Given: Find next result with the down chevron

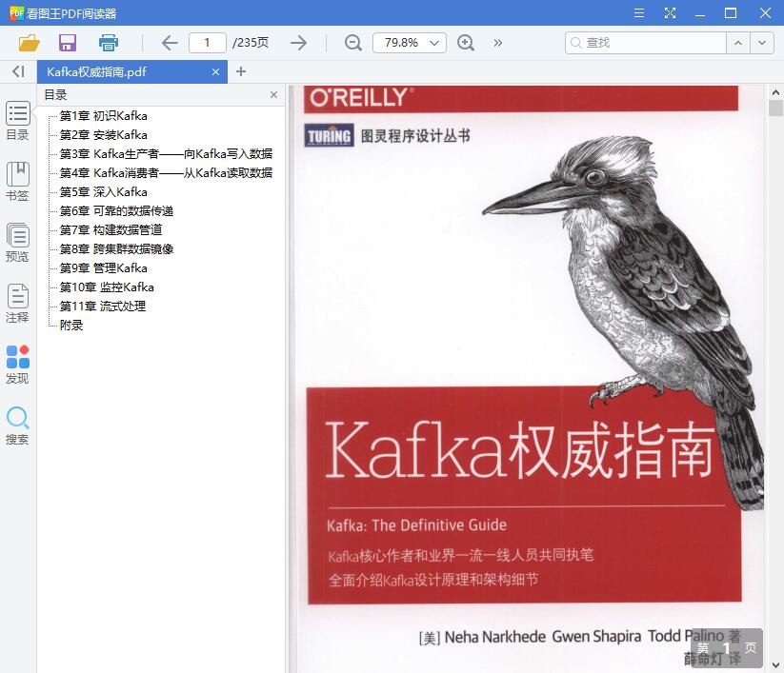Looking at the screenshot, I should pyautogui.click(x=761, y=43).
